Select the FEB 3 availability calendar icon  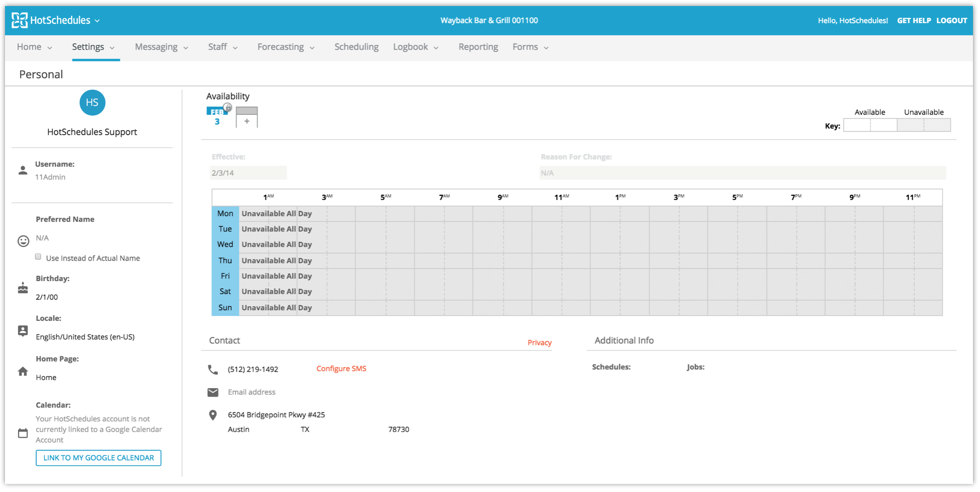click(218, 116)
